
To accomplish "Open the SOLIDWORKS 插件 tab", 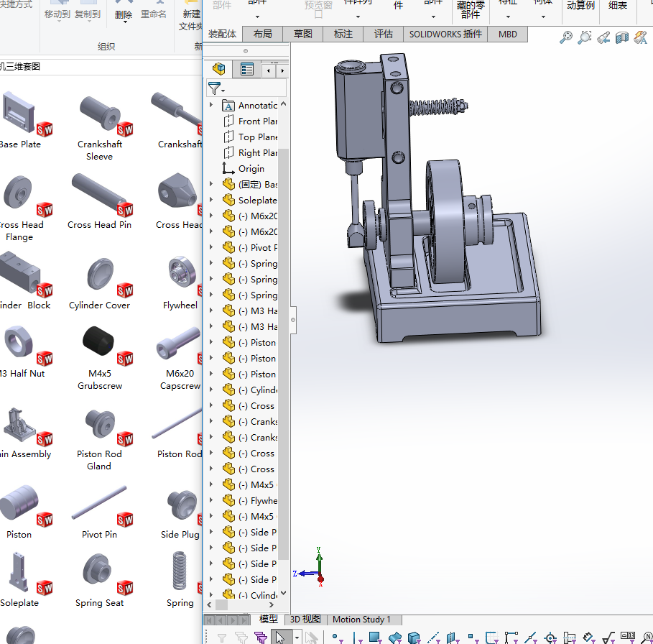I will [x=445, y=34].
